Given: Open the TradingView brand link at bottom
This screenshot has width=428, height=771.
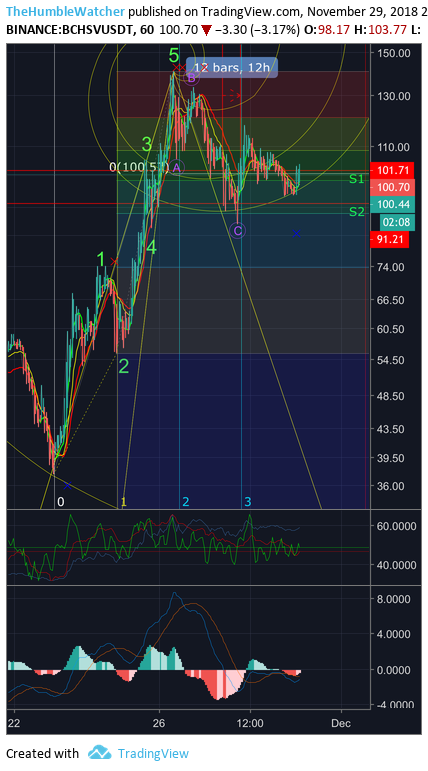Looking at the screenshot, I should pyautogui.click(x=153, y=753).
